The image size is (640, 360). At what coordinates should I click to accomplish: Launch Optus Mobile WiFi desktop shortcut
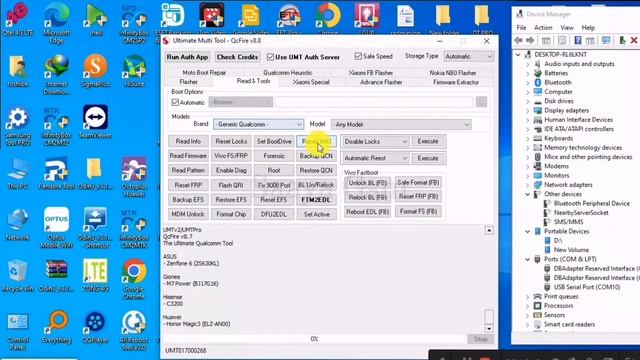pyautogui.click(x=57, y=227)
